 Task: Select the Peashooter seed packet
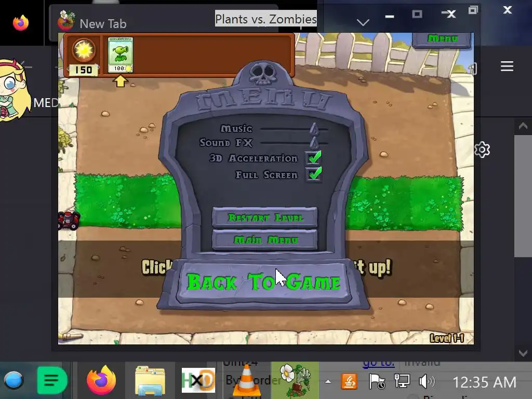pos(120,55)
